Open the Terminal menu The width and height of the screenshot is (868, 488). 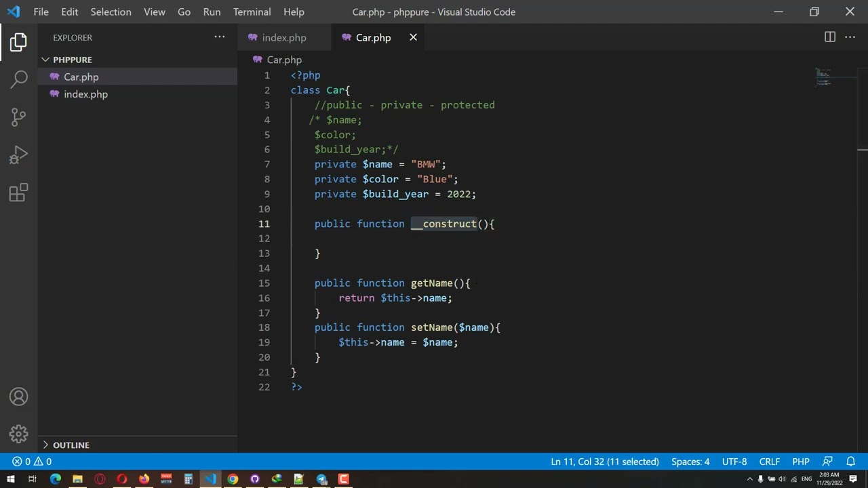[252, 12]
